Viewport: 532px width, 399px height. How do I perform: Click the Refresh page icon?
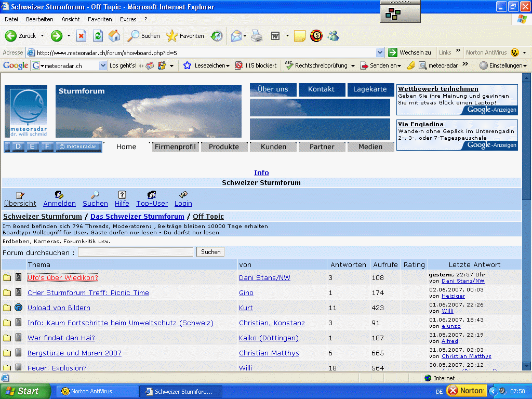click(x=98, y=36)
